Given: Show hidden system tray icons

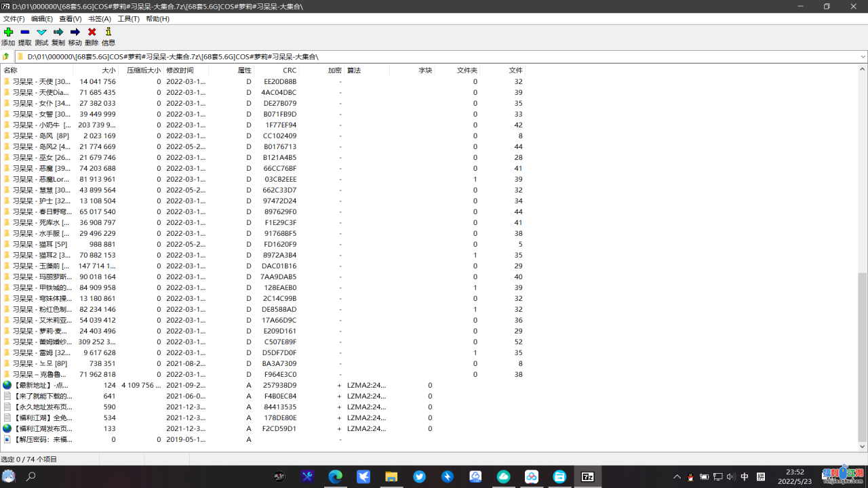Looking at the screenshot, I should pyautogui.click(x=677, y=476).
